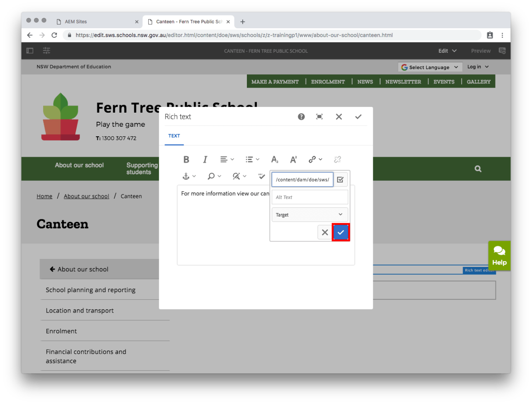Run the spell check tool
This screenshot has width=532, height=404.
coord(261,176)
